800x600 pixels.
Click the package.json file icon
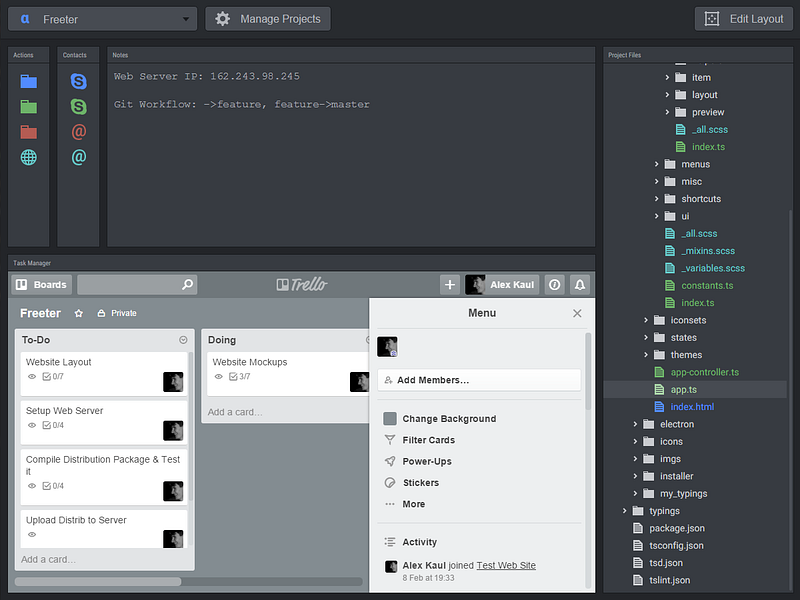pyautogui.click(x=638, y=529)
